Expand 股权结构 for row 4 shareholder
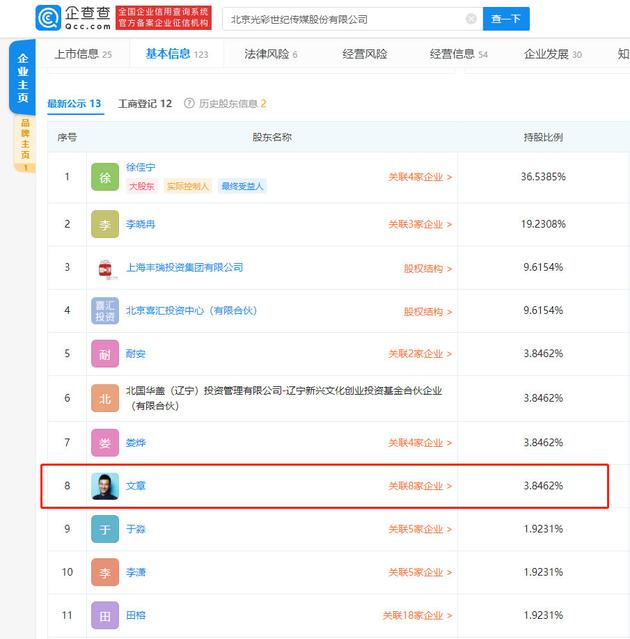Screen dimensions: 630x639 (428, 312)
